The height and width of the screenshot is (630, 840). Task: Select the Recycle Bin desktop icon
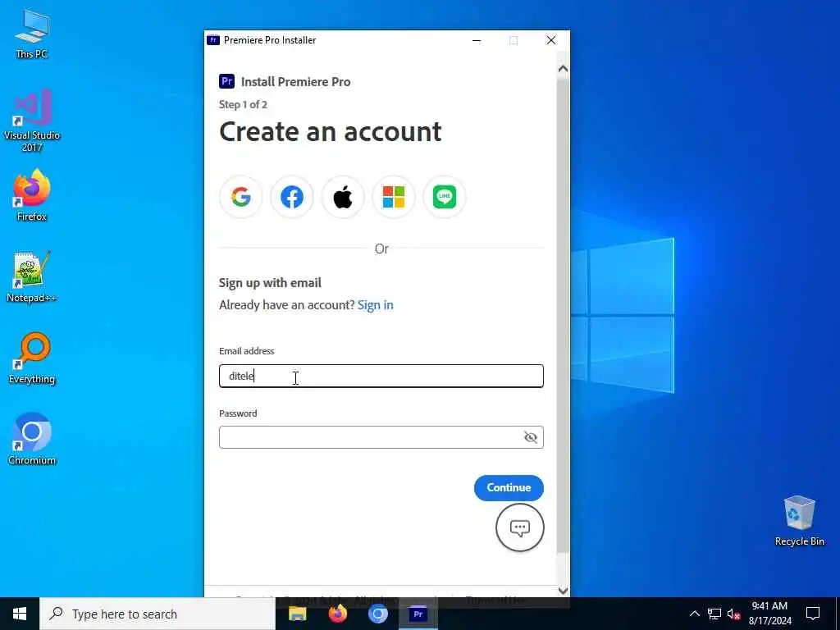[x=799, y=521]
